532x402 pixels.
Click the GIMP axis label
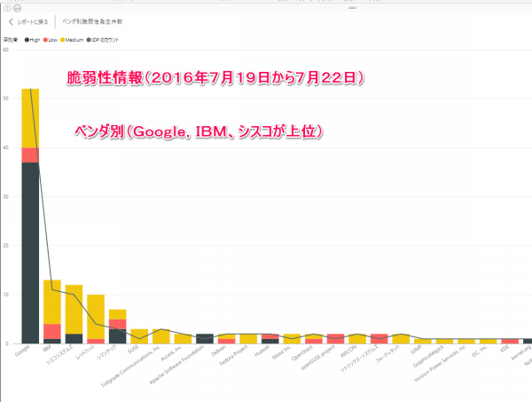click(416, 350)
